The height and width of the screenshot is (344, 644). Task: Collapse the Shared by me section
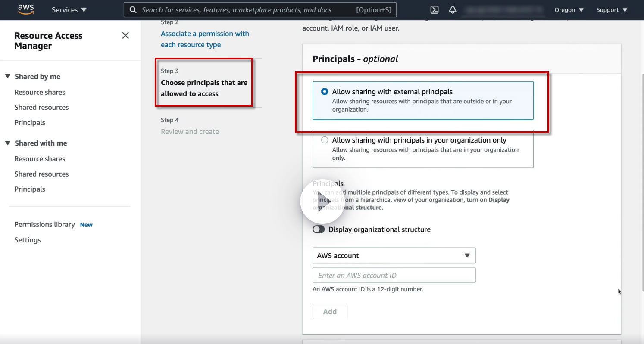(7, 77)
